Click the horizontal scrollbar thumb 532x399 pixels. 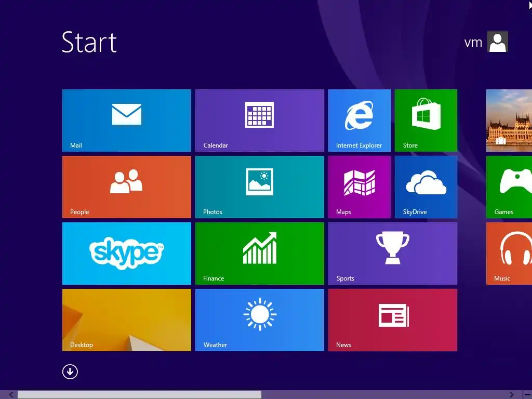(x=139, y=395)
